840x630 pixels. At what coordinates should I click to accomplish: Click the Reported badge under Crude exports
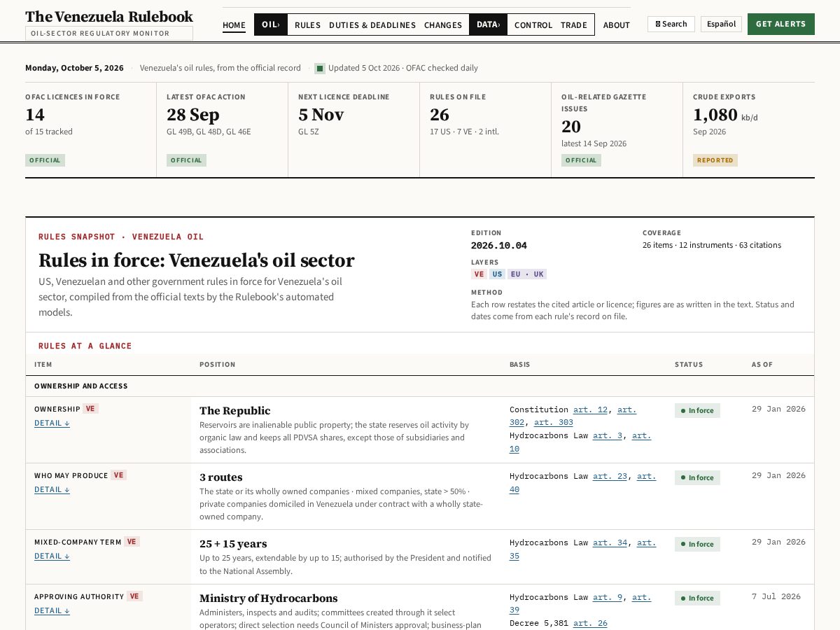coord(715,160)
